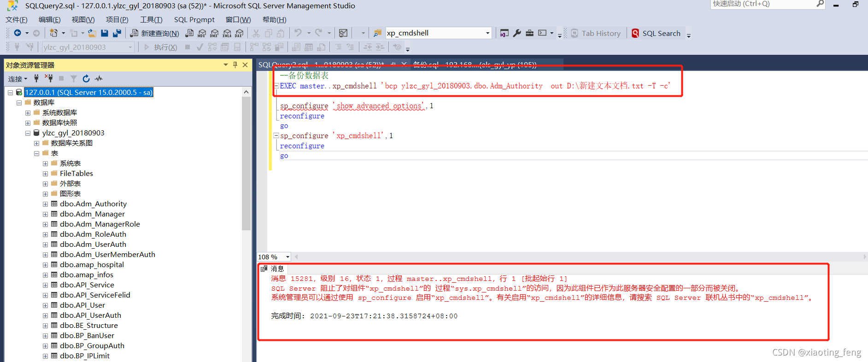Open the Tools menu
Viewport: 868px width, 362px height.
coord(151,19)
